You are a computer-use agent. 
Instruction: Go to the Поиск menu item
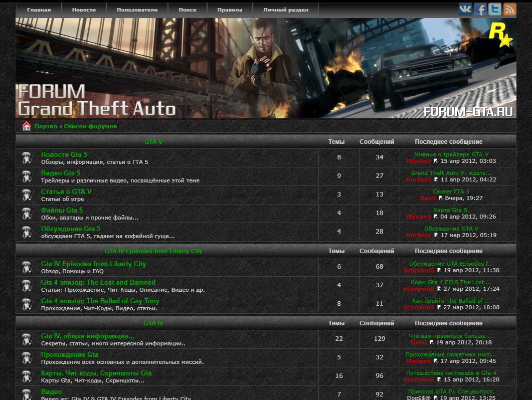tap(188, 10)
